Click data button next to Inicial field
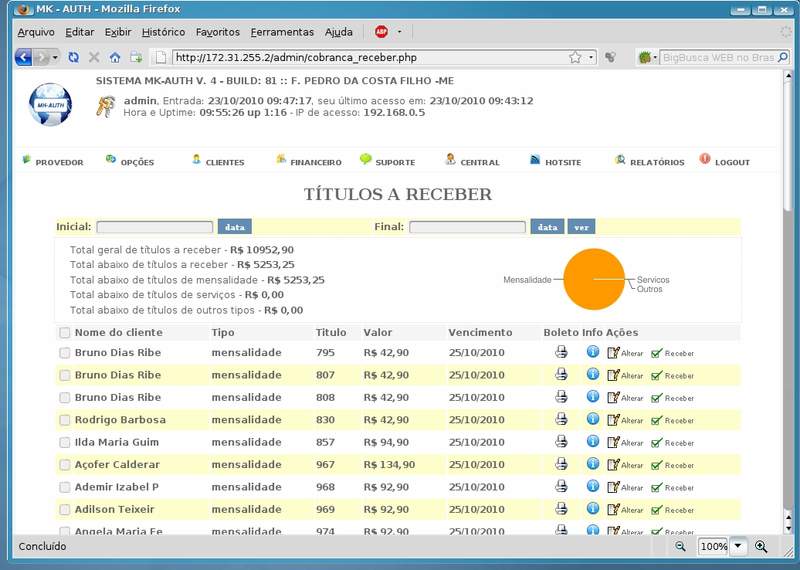This screenshot has height=570, width=800. (x=235, y=227)
